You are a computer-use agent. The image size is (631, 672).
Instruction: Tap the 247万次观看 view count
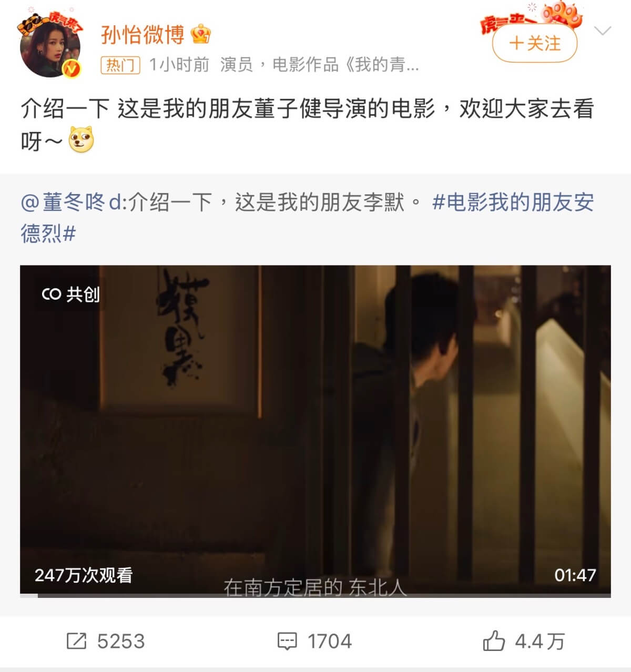click(x=84, y=575)
